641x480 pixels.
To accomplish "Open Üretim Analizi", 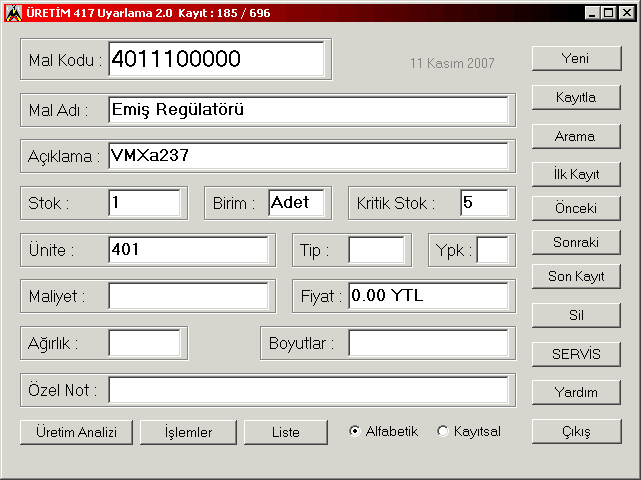I will 76,432.
